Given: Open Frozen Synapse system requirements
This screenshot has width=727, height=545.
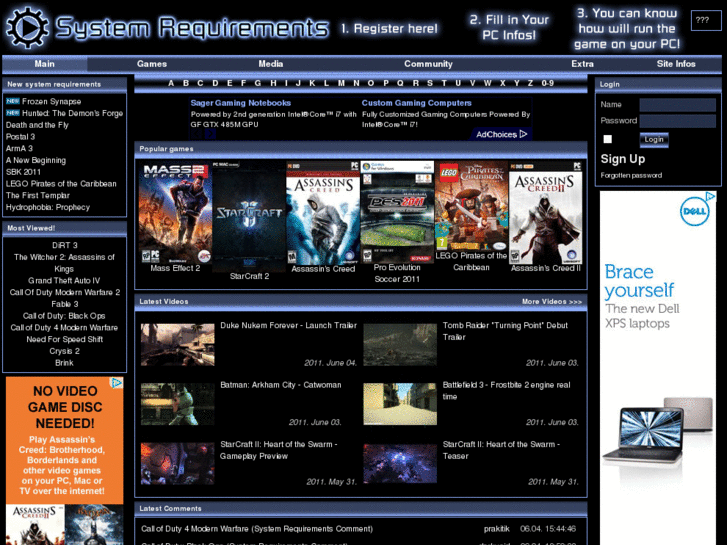Looking at the screenshot, I should pyautogui.click(x=51, y=102).
